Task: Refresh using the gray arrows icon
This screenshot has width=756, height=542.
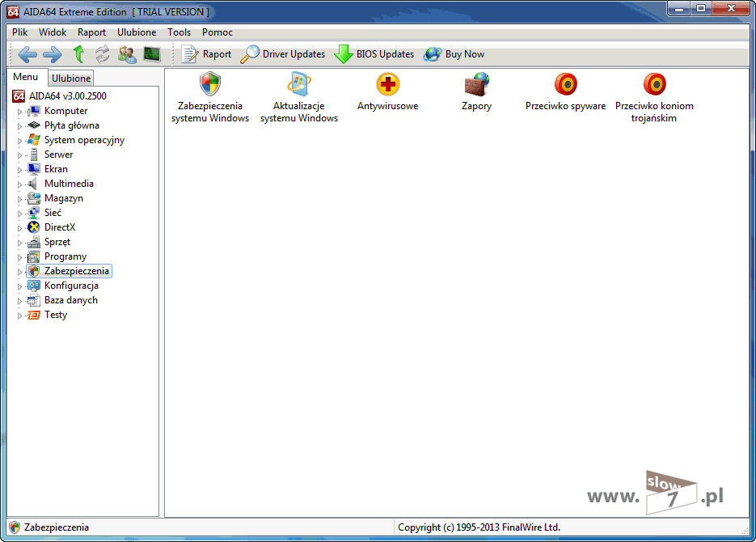Action: (102, 54)
